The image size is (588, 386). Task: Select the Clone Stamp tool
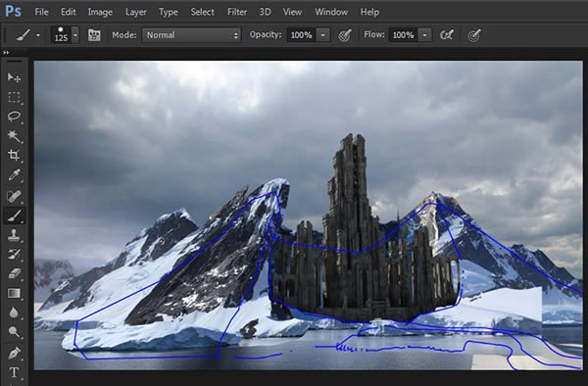point(14,235)
